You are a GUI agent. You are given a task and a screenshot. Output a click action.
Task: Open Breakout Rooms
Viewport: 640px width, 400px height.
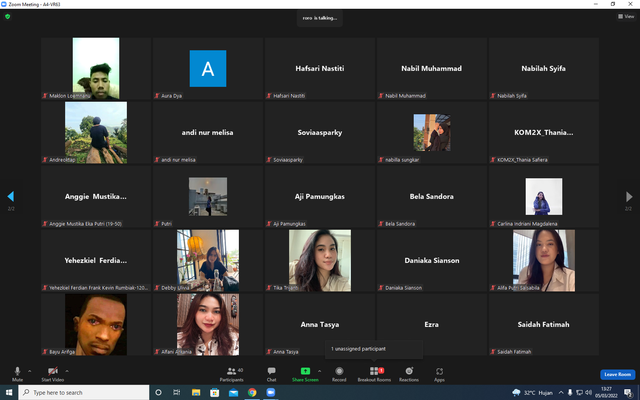[x=374, y=373]
